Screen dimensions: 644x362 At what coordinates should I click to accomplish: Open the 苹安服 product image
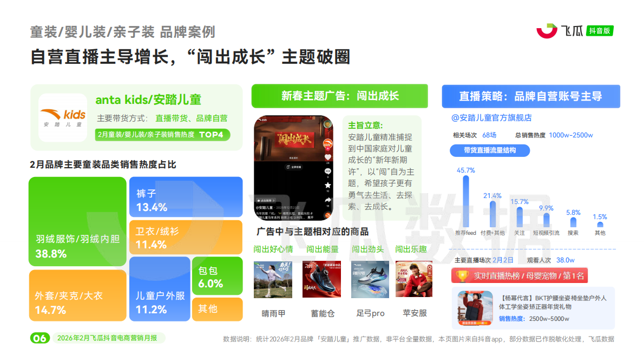414,279
